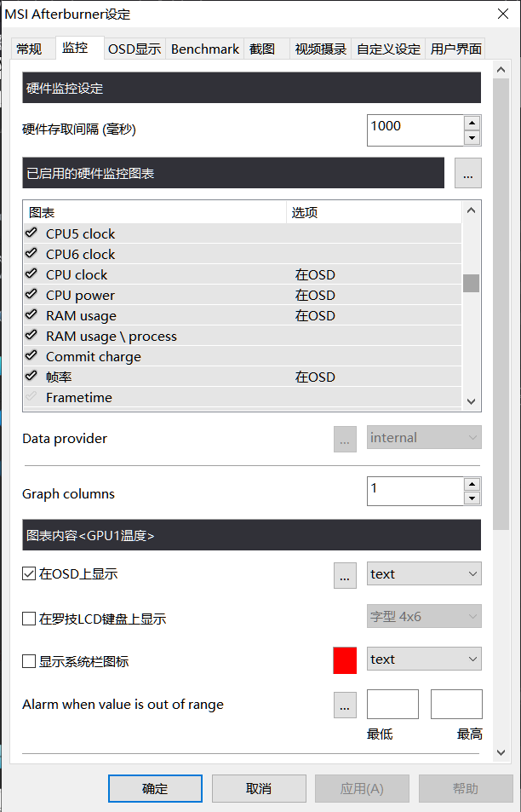Click the 取消 button
This screenshot has height=812, width=521.
tap(259, 789)
